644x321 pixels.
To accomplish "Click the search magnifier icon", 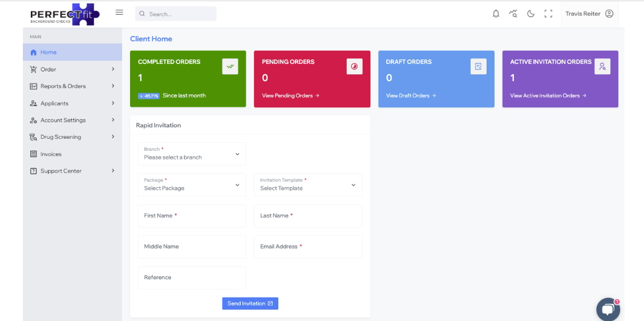I will click(x=142, y=14).
